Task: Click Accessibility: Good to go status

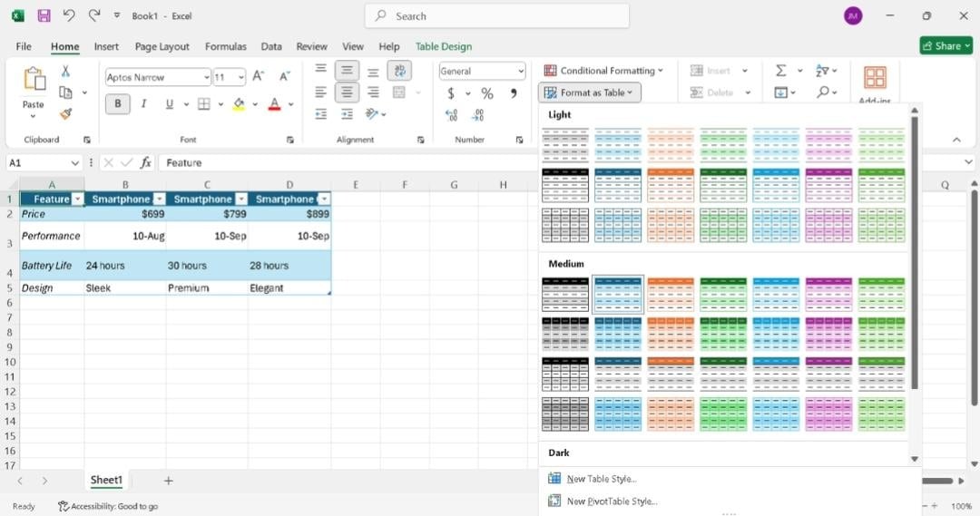Action: 108,507
